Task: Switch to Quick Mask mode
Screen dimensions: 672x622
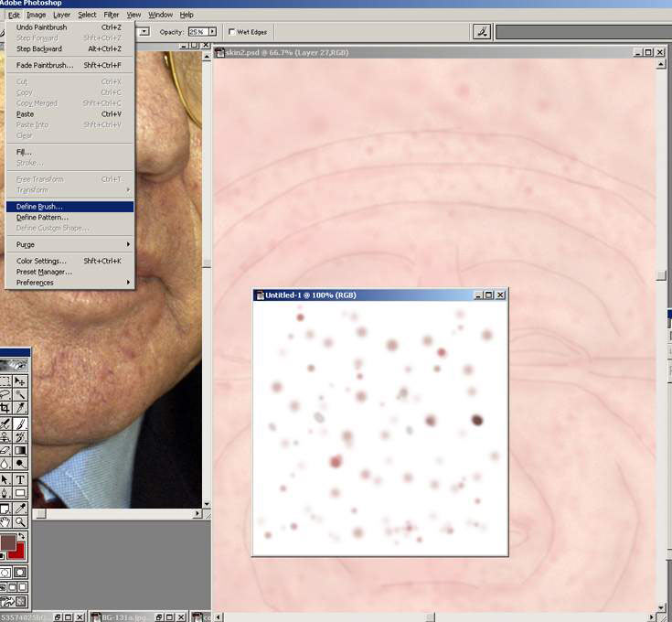Action: tap(20, 571)
